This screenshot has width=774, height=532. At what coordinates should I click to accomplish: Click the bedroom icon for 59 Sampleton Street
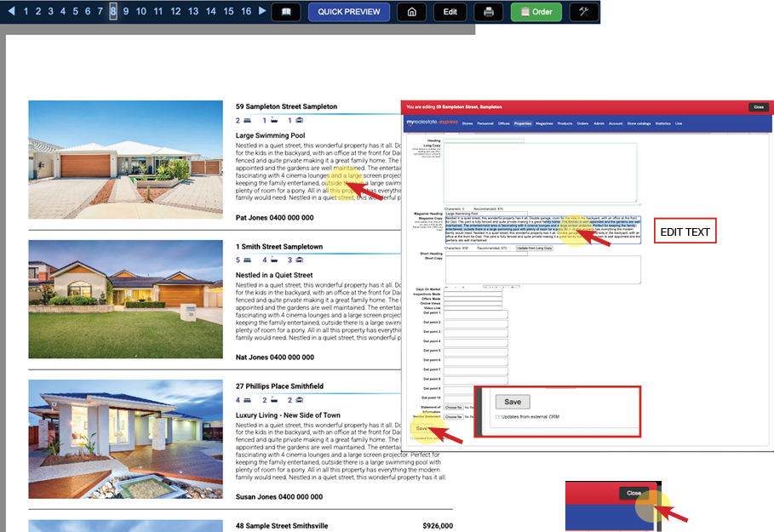pos(247,120)
